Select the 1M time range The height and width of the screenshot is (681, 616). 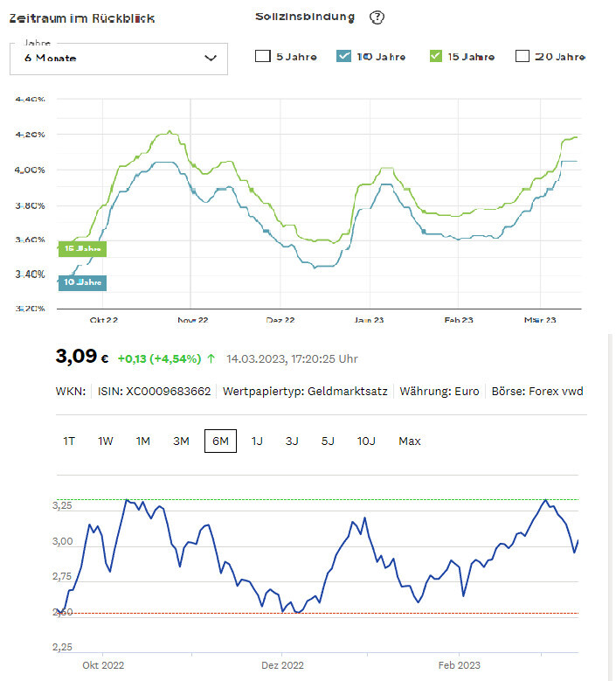[x=142, y=441]
